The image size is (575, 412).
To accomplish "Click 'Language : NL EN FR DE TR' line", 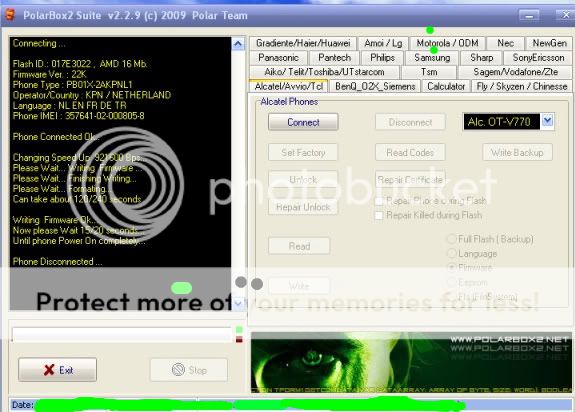I will pos(69,106).
